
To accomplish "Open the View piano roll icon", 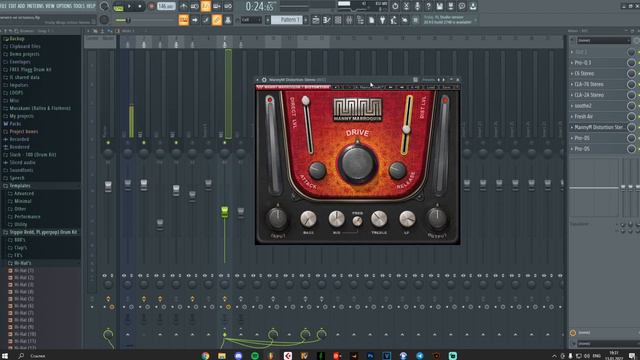I will (x=327, y=20).
